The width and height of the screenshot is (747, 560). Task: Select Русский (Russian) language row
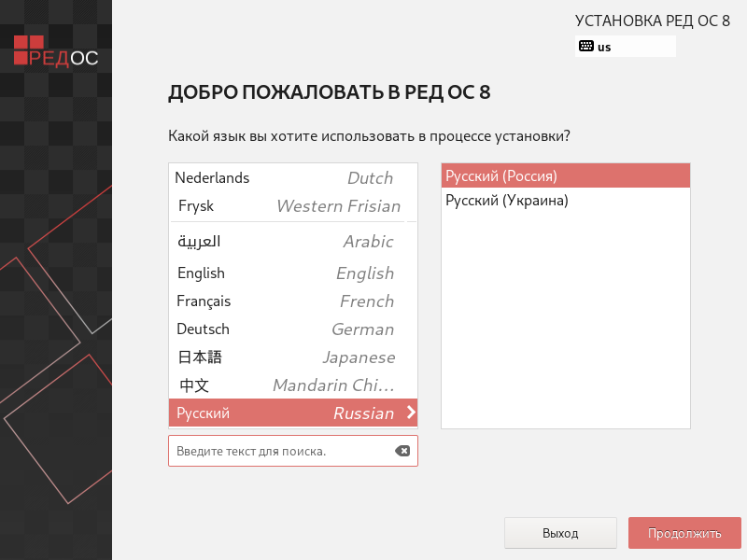pyautogui.click(x=293, y=413)
